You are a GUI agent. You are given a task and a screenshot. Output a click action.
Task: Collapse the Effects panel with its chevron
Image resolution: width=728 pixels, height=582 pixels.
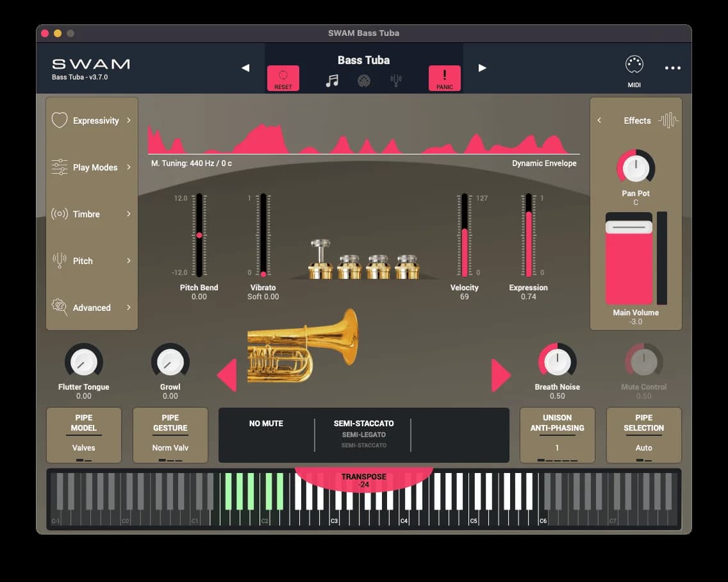600,120
